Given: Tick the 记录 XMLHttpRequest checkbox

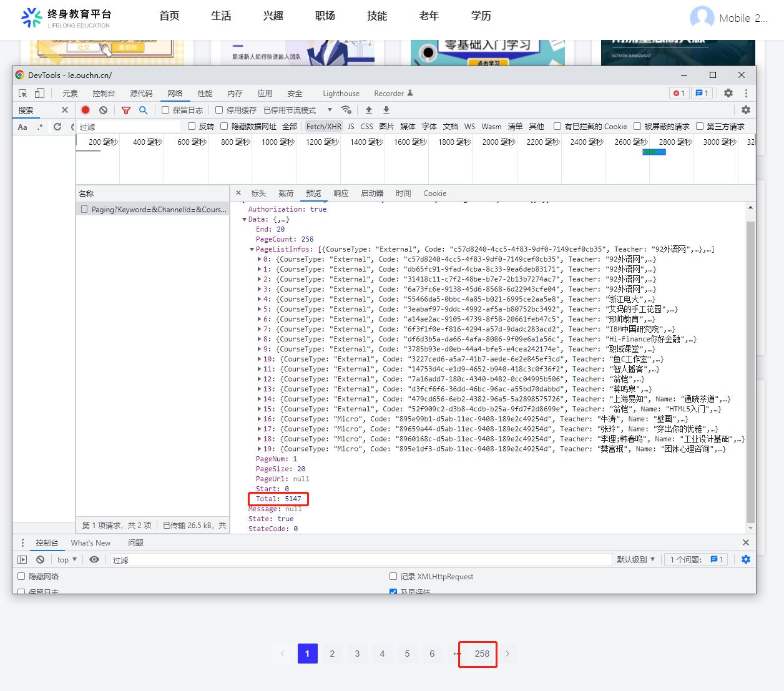Looking at the screenshot, I should (x=393, y=576).
